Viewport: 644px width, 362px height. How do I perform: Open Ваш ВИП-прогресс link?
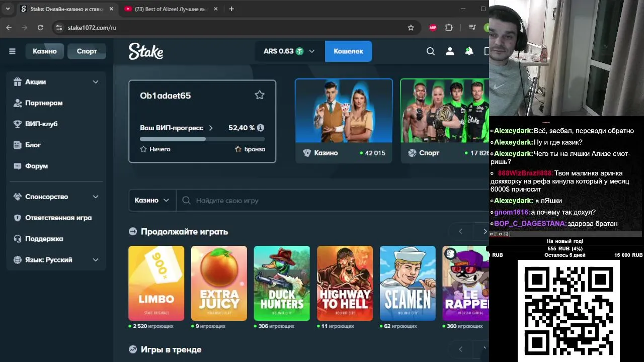pyautogui.click(x=176, y=128)
